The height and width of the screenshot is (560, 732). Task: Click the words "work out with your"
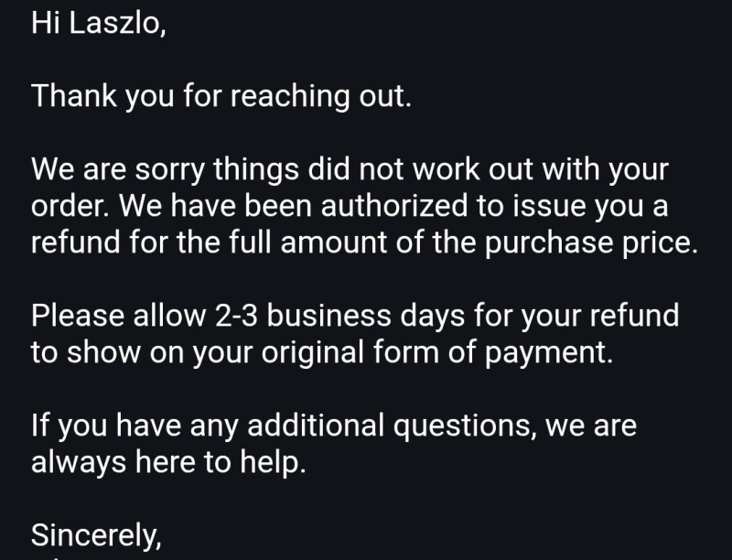[x=549, y=170]
